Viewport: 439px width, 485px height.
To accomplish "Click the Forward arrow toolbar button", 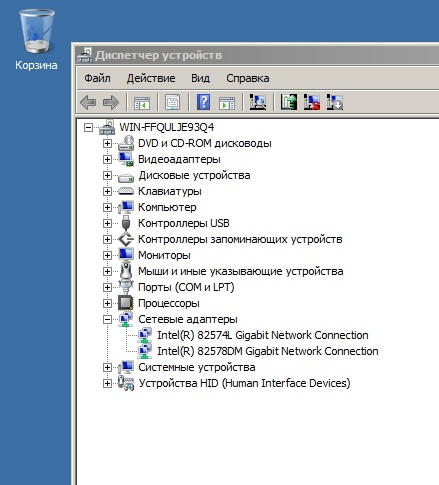I will (x=111, y=102).
